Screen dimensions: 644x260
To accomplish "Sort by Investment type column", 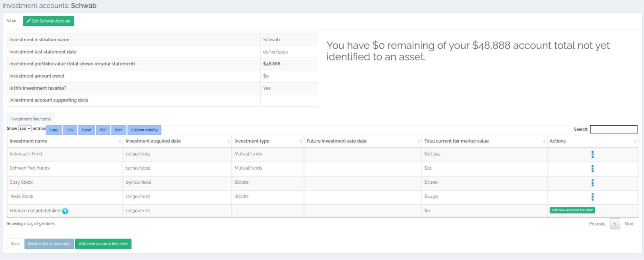I will point(268,141).
